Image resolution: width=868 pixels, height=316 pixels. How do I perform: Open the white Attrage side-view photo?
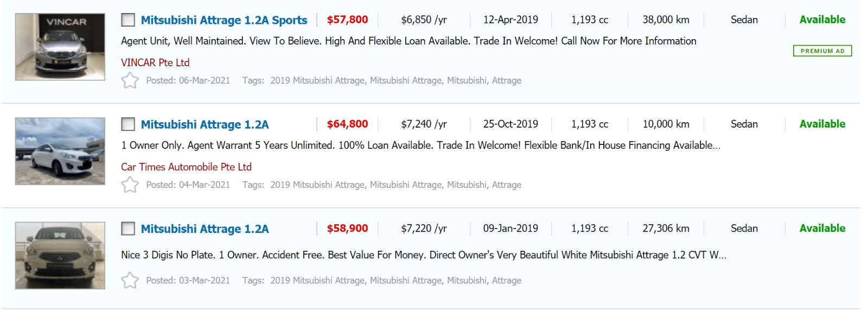coord(60,151)
